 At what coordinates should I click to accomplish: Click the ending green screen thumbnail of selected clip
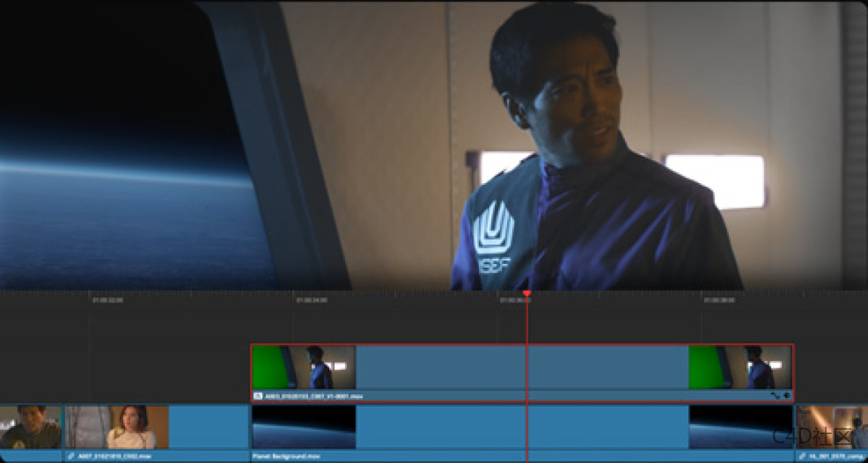click(x=741, y=368)
